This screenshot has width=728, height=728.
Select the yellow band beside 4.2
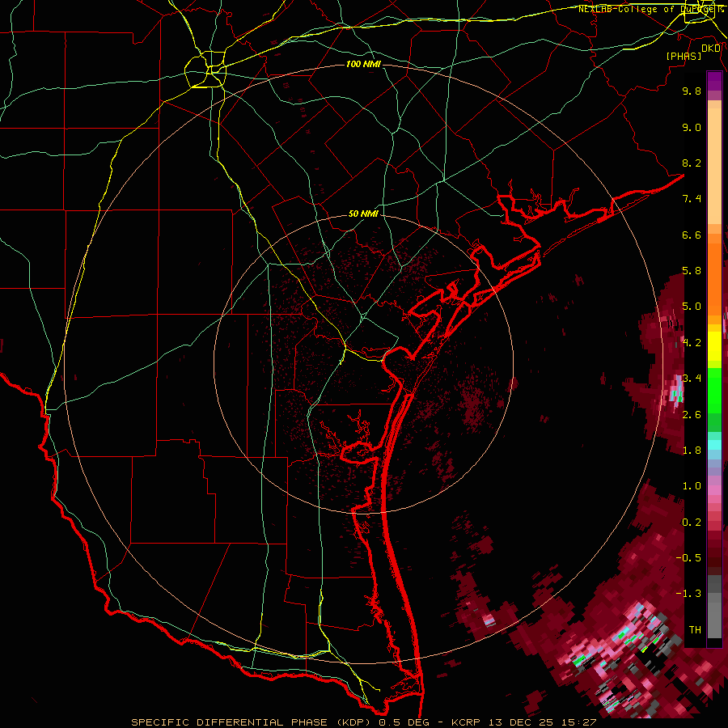pos(714,346)
